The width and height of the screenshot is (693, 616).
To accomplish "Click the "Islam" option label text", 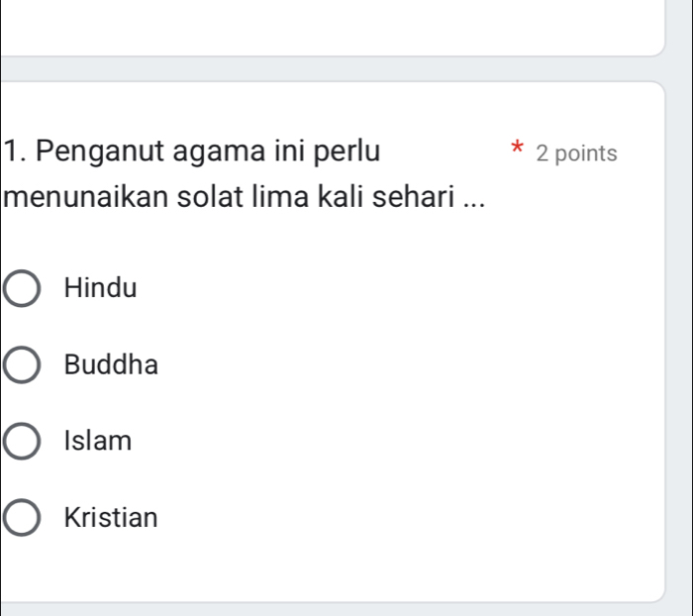I will (97, 442).
